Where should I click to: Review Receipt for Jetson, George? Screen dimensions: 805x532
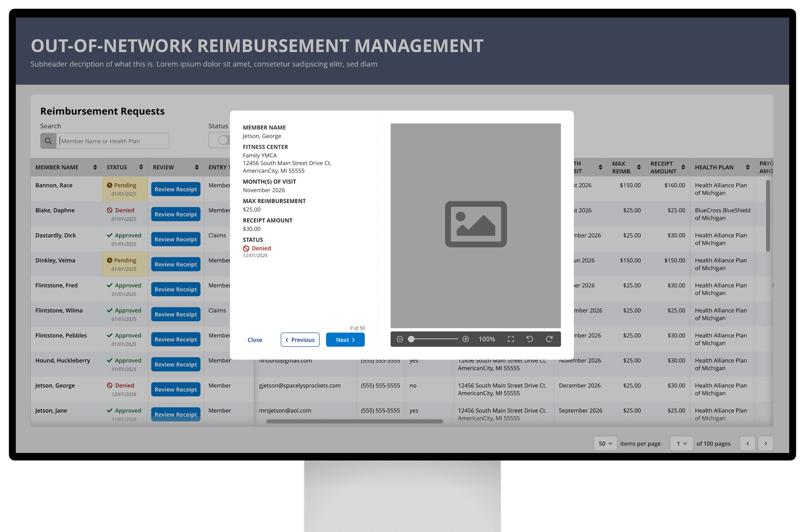pyautogui.click(x=176, y=390)
